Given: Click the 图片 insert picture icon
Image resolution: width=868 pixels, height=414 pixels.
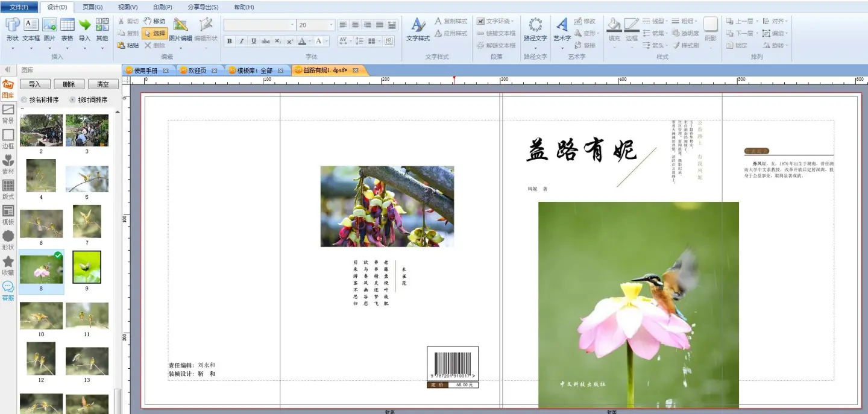Looking at the screenshot, I should coord(49,30).
